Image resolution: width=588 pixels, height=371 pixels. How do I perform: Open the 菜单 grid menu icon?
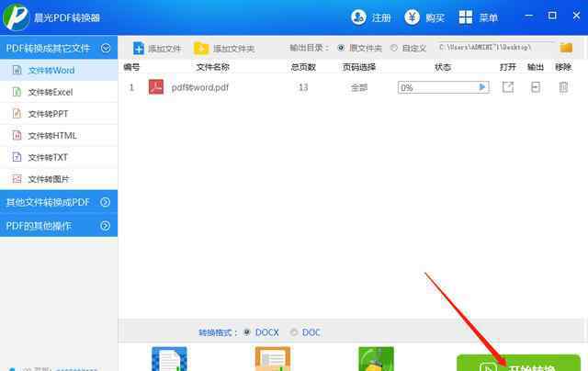(x=466, y=17)
